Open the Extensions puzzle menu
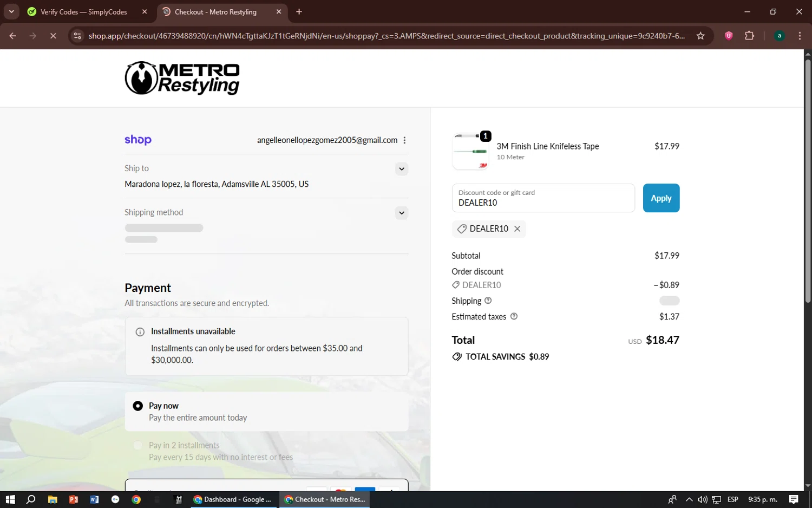This screenshot has height=508, width=812. (749, 36)
